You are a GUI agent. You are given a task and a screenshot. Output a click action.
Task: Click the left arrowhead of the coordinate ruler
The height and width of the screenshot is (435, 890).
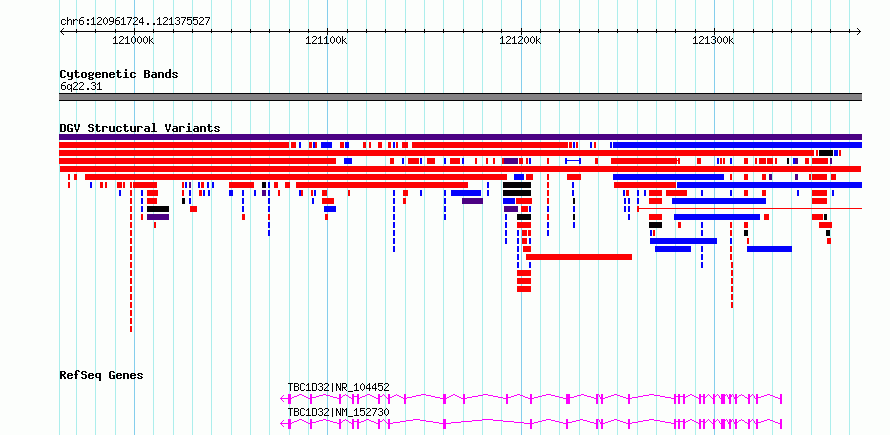click(x=62, y=31)
